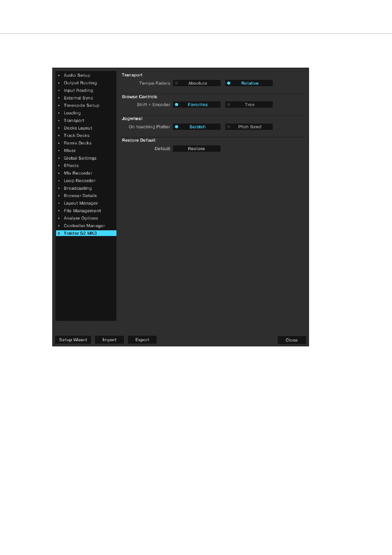Close the preferences dialog

(x=292, y=340)
